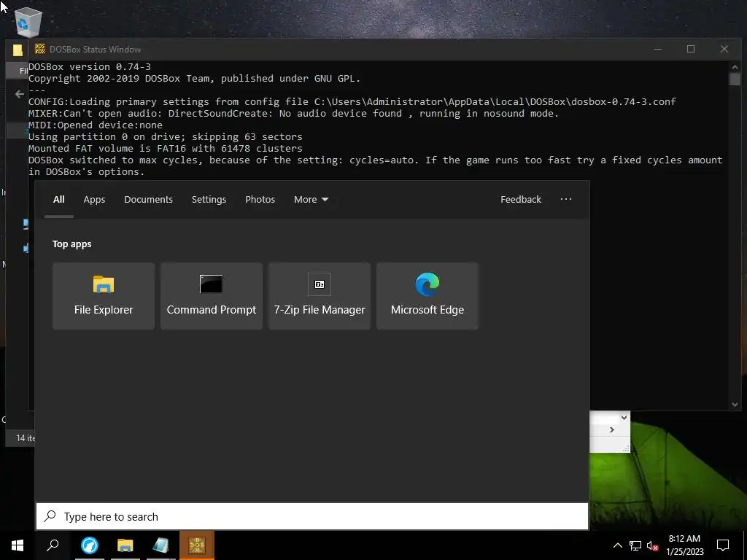
Task: Select the Documents search tab
Action: point(148,200)
